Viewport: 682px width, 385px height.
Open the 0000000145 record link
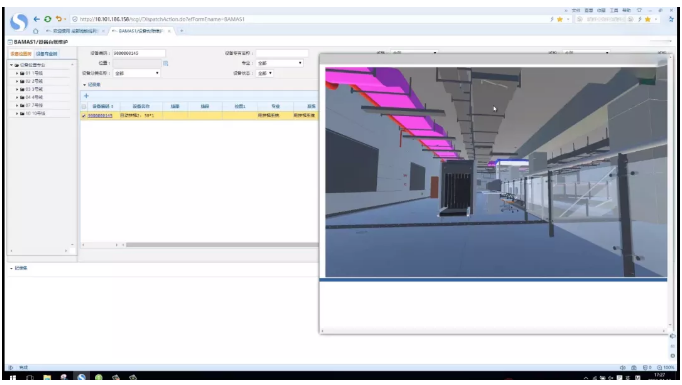[100, 116]
